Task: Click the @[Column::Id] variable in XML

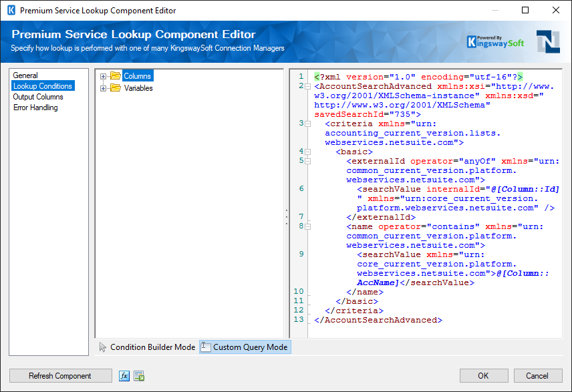Action: click(x=525, y=189)
